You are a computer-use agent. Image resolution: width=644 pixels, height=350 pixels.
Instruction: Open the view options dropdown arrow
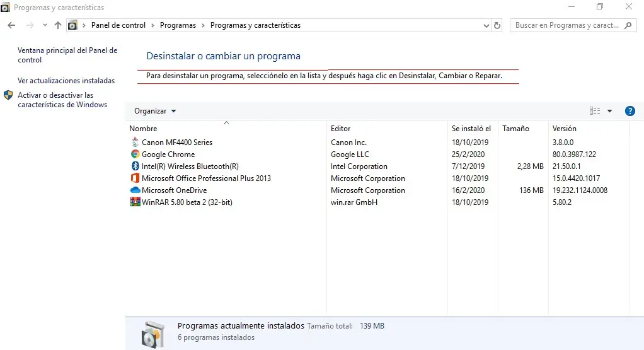(x=609, y=111)
